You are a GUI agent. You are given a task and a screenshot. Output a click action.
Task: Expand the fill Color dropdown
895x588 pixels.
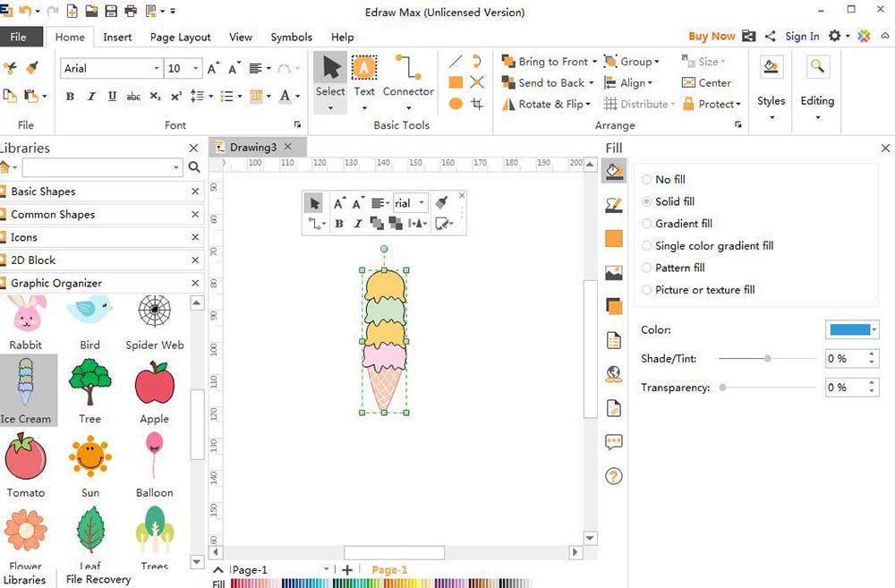tap(874, 330)
